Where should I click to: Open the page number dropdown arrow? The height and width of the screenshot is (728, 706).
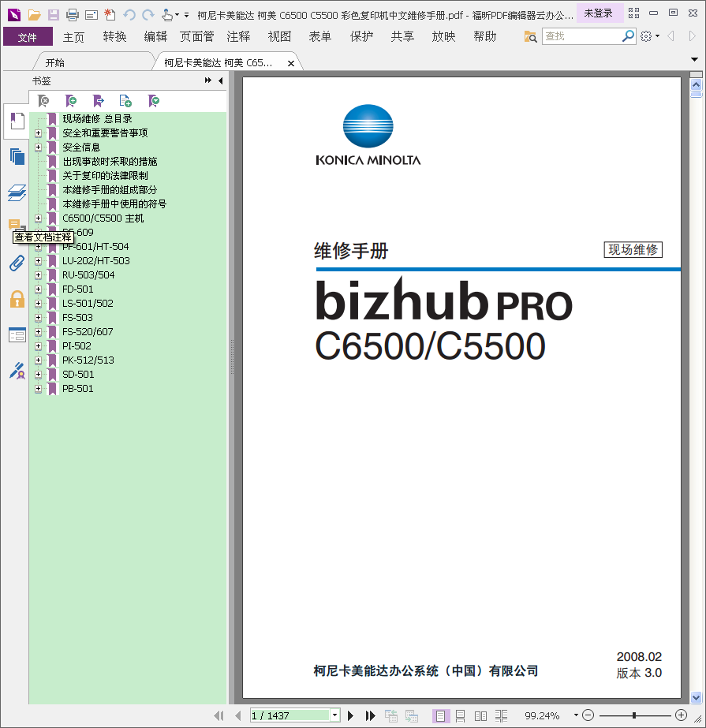coord(335,715)
